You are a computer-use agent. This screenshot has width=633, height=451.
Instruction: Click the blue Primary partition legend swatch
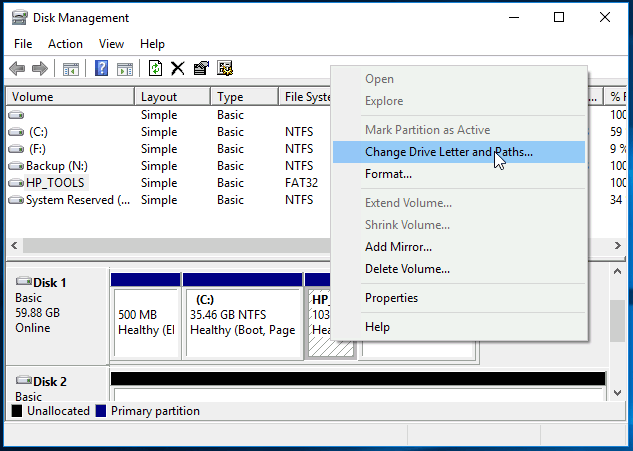[x=101, y=411]
